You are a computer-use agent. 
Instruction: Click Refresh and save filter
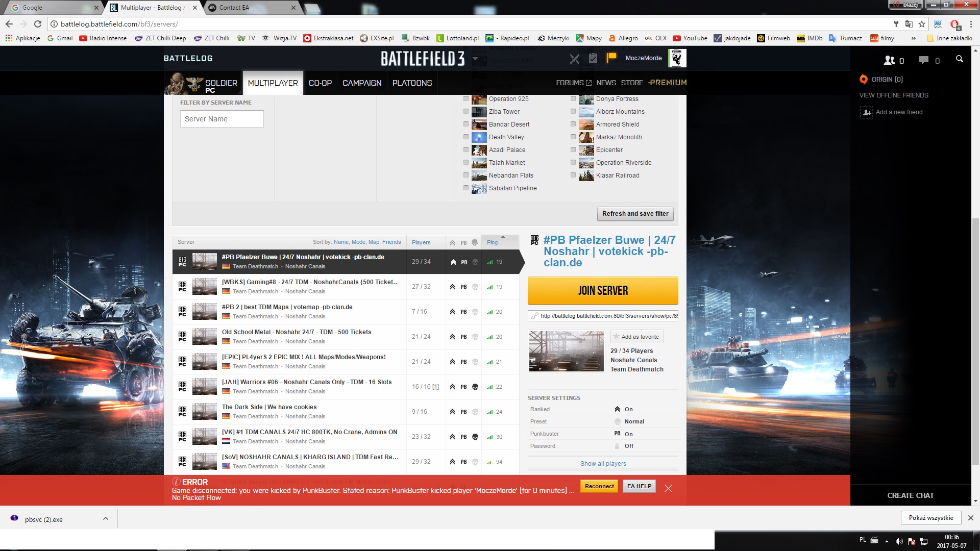pos(635,214)
